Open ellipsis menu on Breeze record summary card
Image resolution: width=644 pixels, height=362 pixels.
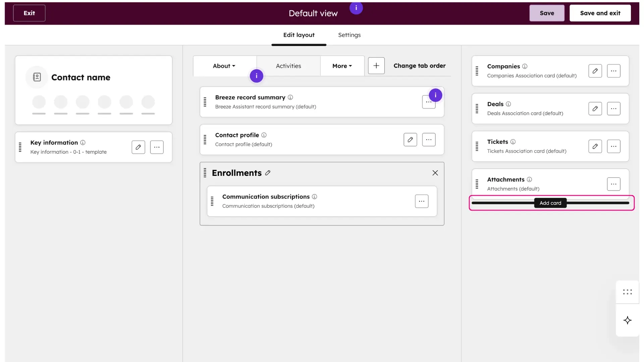coord(429,102)
